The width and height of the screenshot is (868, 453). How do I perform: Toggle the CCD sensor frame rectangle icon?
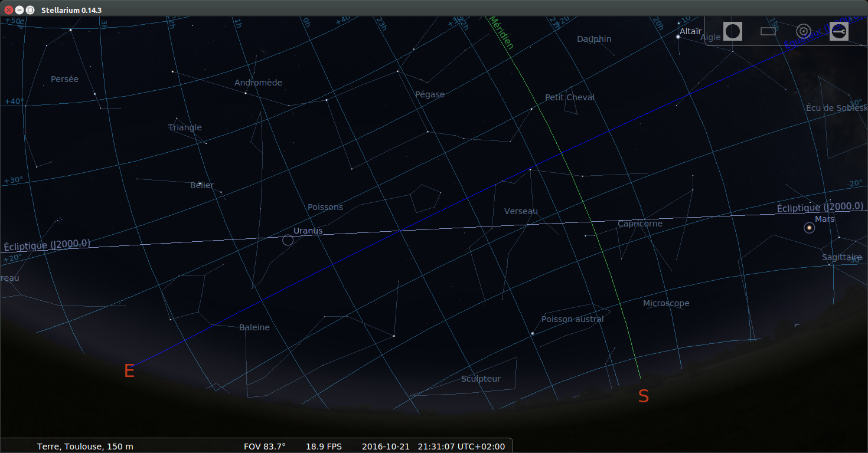(768, 31)
